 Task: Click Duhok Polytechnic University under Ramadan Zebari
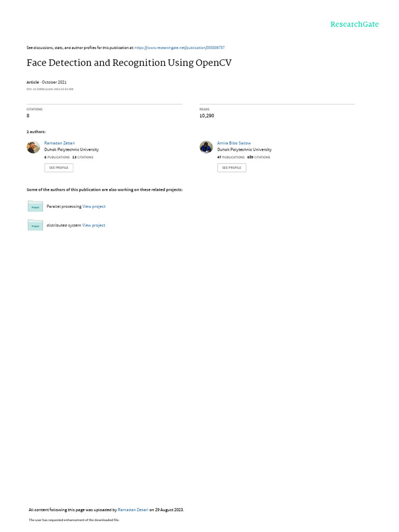coord(72,150)
